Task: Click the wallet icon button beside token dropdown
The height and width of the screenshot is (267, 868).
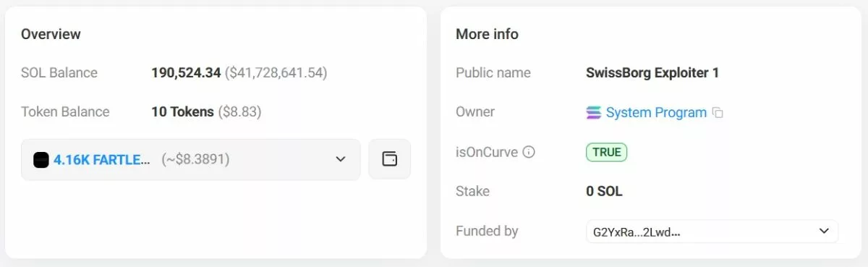Action: 389,159
